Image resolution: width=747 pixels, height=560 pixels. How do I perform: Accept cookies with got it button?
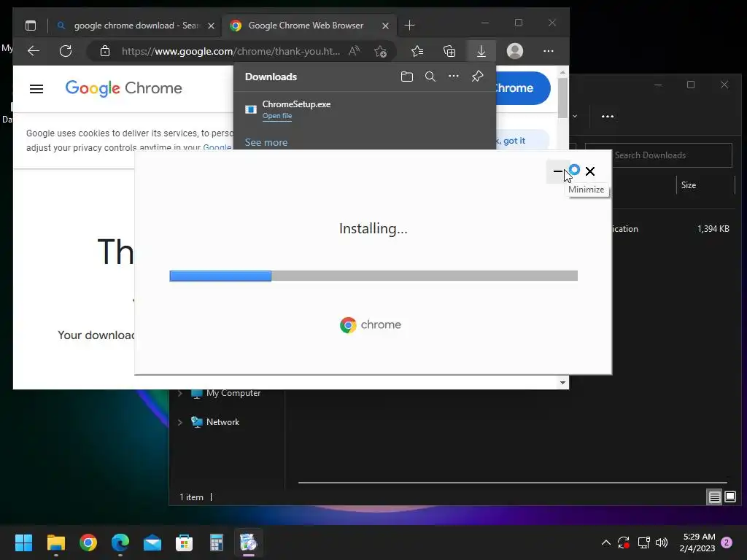pos(522,141)
